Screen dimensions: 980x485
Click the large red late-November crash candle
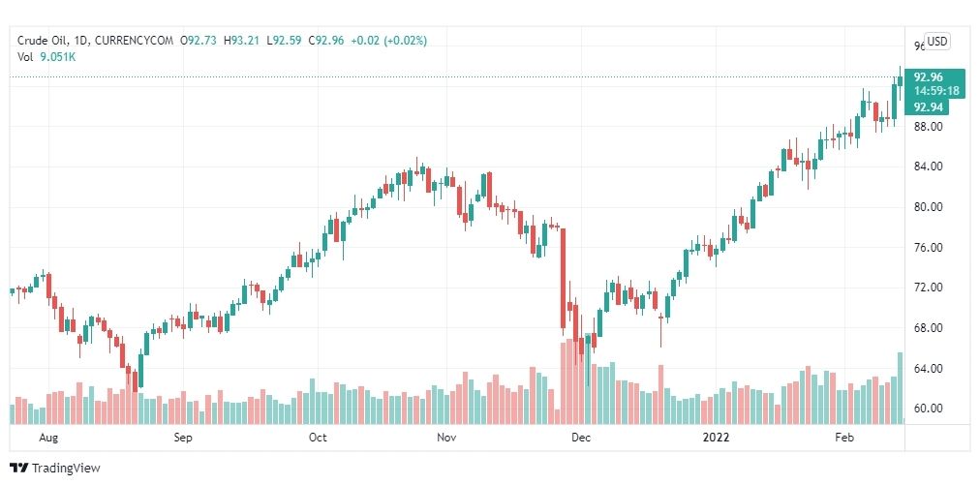tap(564, 278)
